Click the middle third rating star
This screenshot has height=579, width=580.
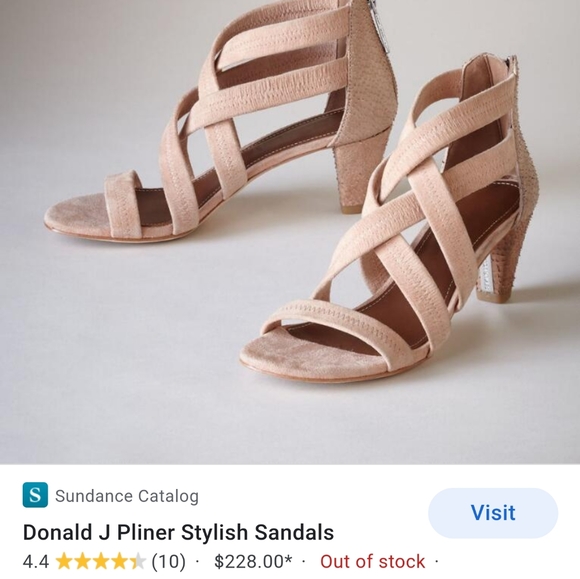click(x=101, y=561)
